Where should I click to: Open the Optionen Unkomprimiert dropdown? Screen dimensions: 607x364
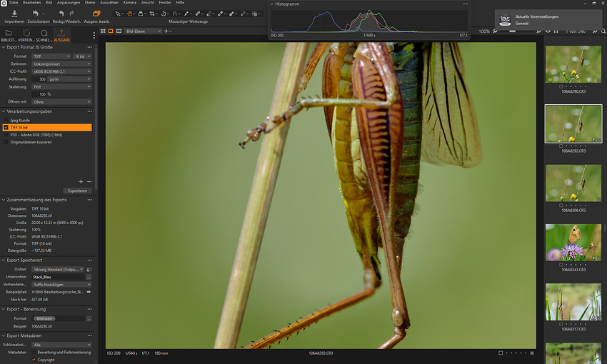[61, 64]
